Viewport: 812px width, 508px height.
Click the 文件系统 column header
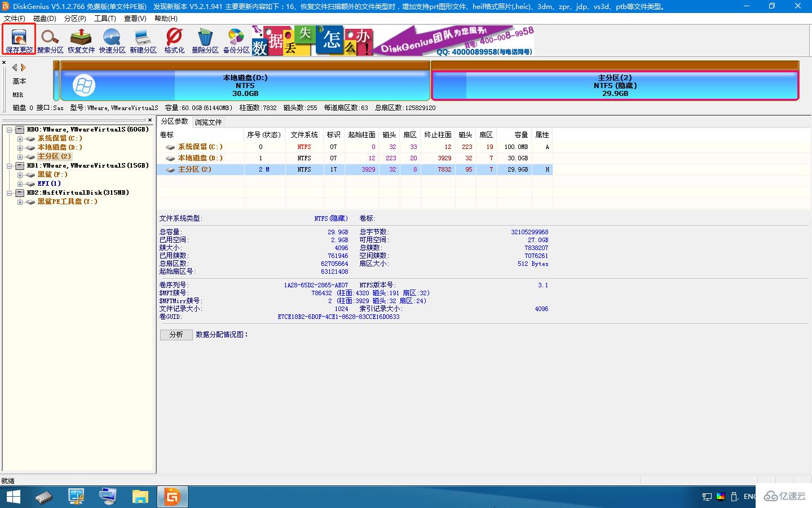pyautogui.click(x=304, y=135)
